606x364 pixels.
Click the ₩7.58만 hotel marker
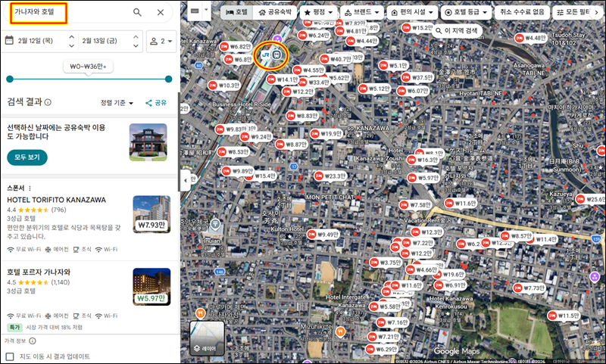click(x=416, y=205)
